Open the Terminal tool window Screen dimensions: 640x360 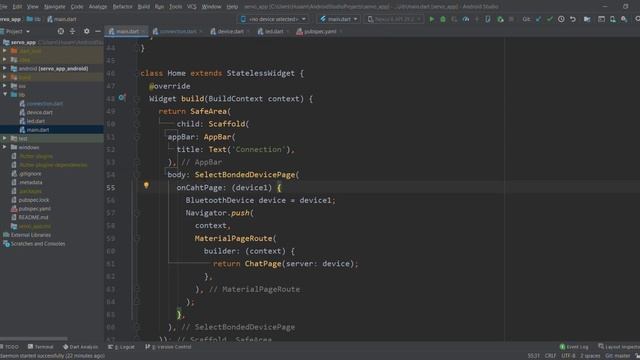click(41, 347)
